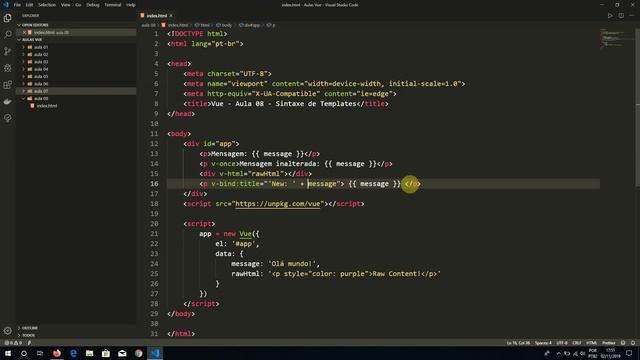Open the View menu
This screenshot has width=640, height=360.
tap(65, 5)
